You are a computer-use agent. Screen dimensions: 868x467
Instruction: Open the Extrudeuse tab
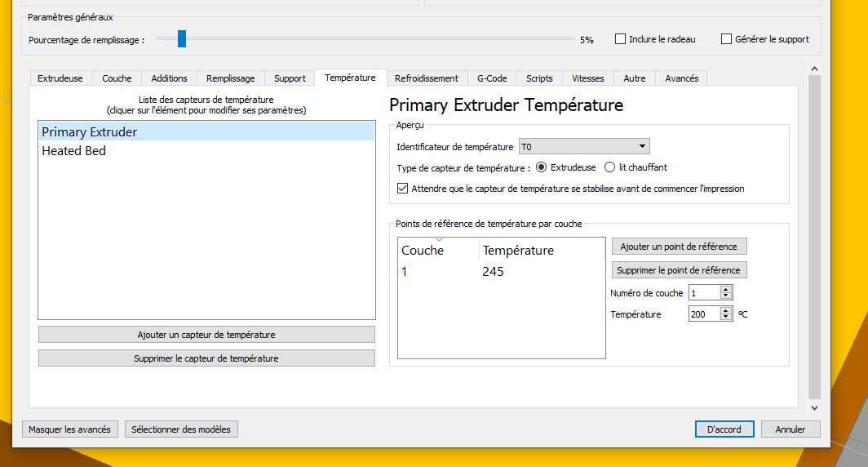pyautogui.click(x=60, y=78)
